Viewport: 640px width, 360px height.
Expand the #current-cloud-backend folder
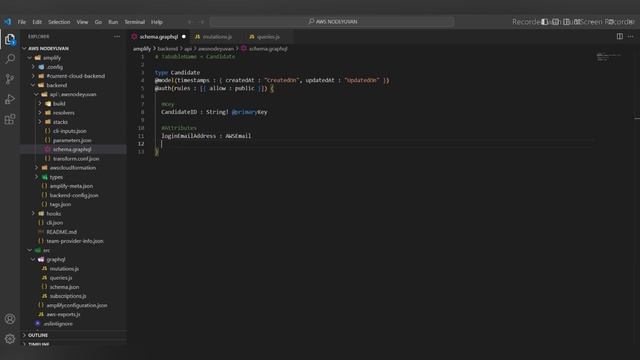[33, 76]
